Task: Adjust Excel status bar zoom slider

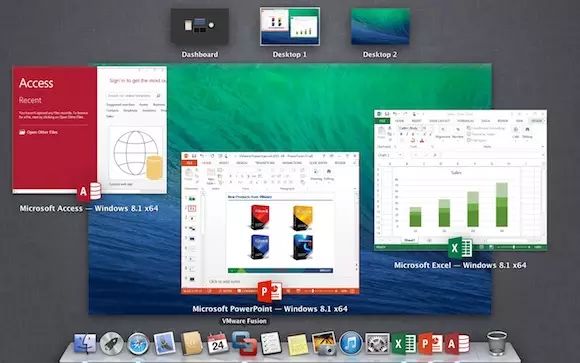Action: 513,247
